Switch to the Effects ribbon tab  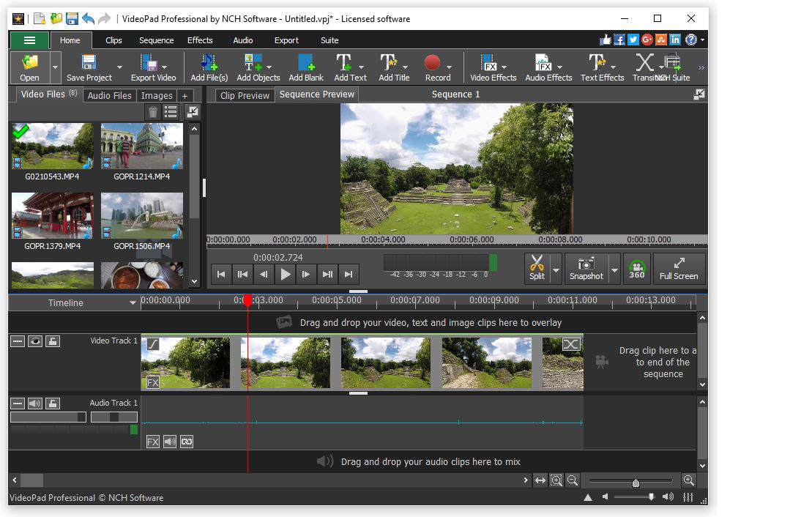[x=199, y=40]
